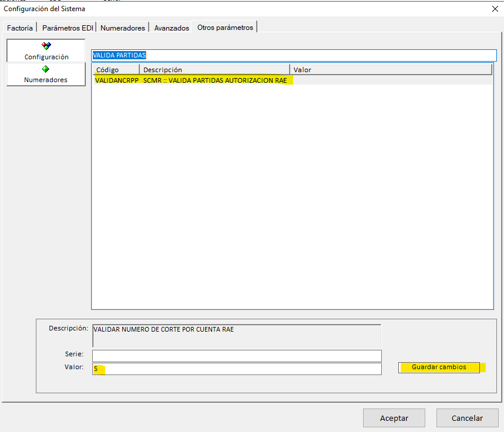Click the VALIDA PARTIDAS search field

(294, 55)
